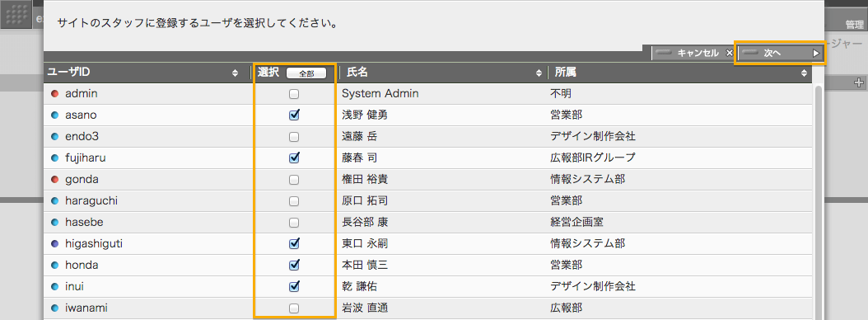Screen dimensions: 868x320
Task: Click the purple status dot beside higashiguti
Action: coord(55,243)
